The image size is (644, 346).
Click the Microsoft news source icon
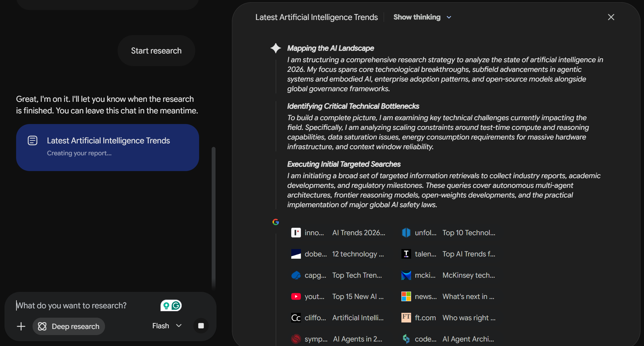coord(406,296)
